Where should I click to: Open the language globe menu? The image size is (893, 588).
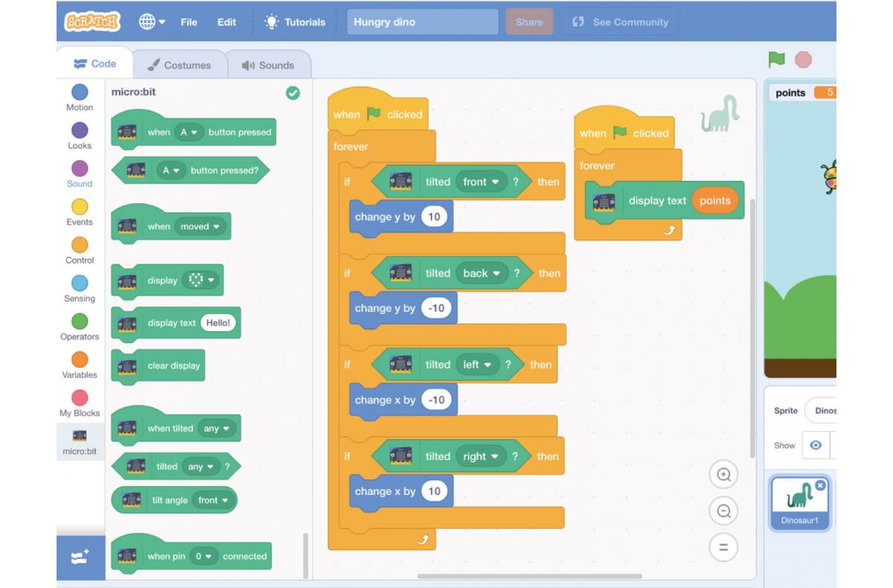click(152, 22)
